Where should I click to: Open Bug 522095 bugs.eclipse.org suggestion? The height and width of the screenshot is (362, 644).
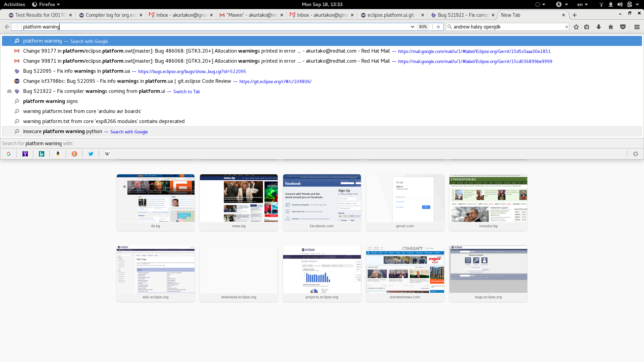pyautogui.click(x=322, y=71)
